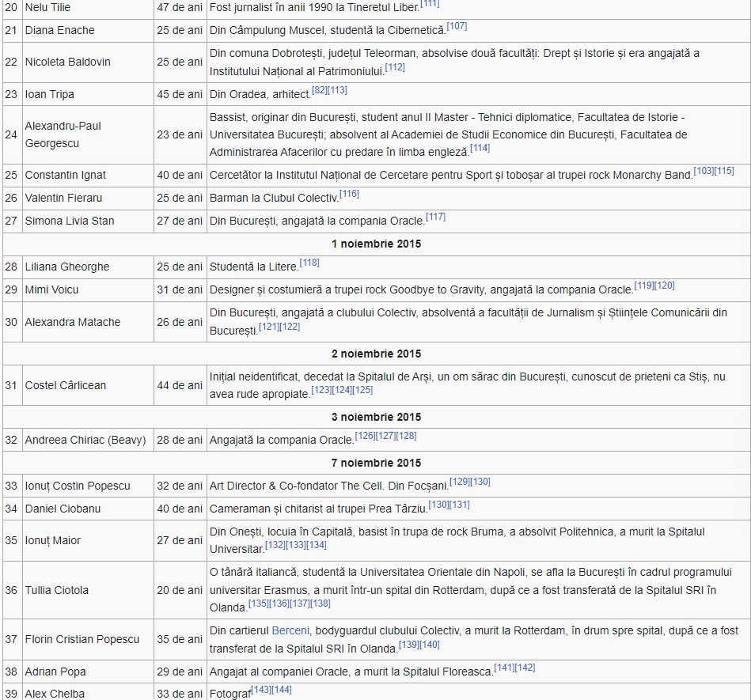Open citation [82] for Ioan Tripa
751x700 pixels.
320,90
